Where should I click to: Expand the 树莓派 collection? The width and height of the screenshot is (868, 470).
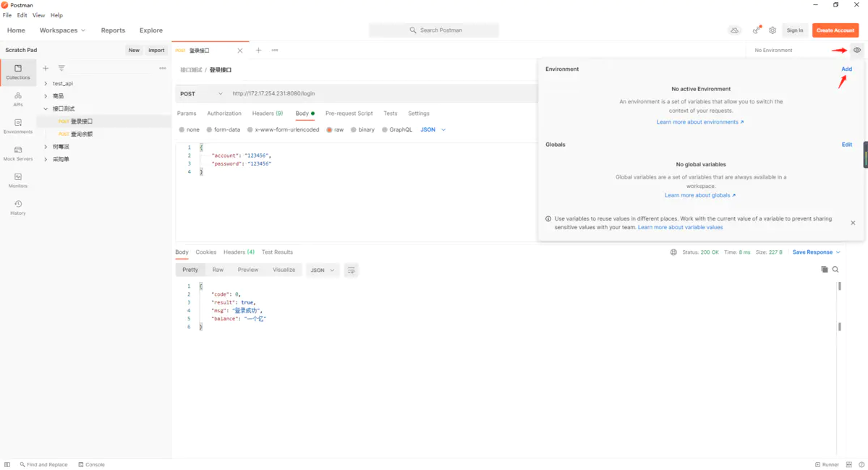click(x=46, y=147)
